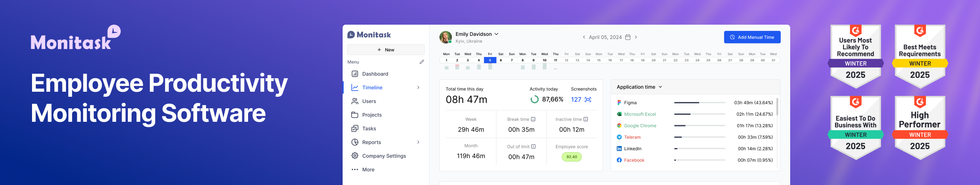Open the More menu item

386,170
